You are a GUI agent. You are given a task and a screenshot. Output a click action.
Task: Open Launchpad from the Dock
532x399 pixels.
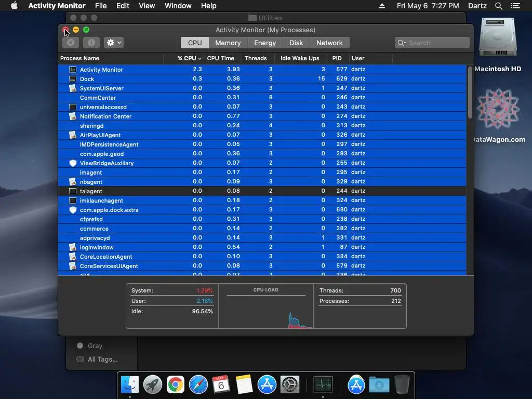[152, 385]
